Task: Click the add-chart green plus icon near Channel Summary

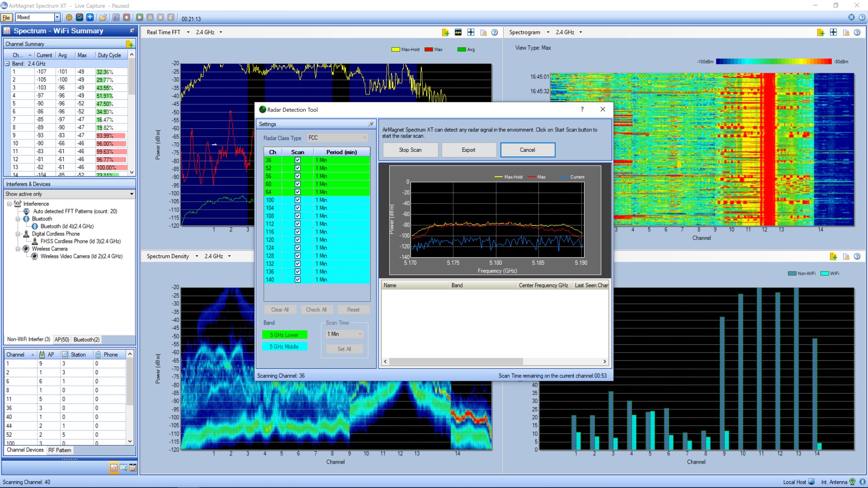Action: tap(130, 44)
